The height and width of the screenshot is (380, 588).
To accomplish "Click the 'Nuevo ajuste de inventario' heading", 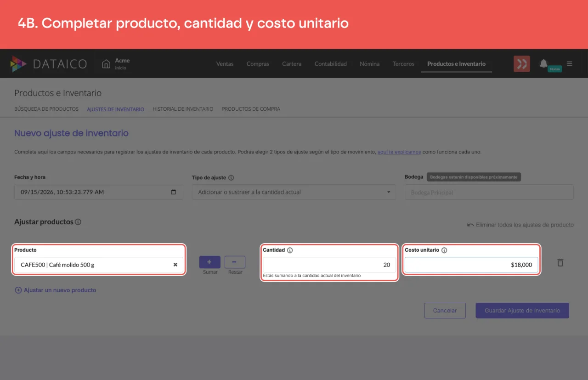I will tap(72, 133).
